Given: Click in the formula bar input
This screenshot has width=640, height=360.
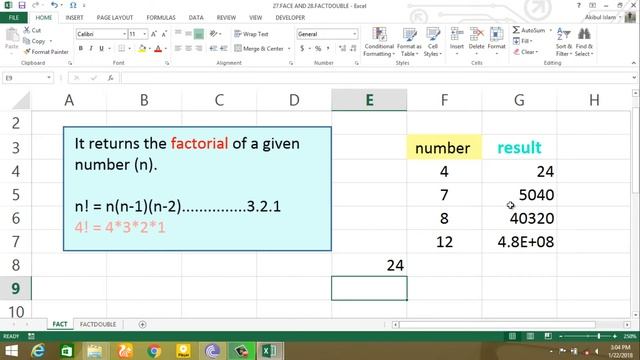Looking at the screenshot, I should [376, 78].
